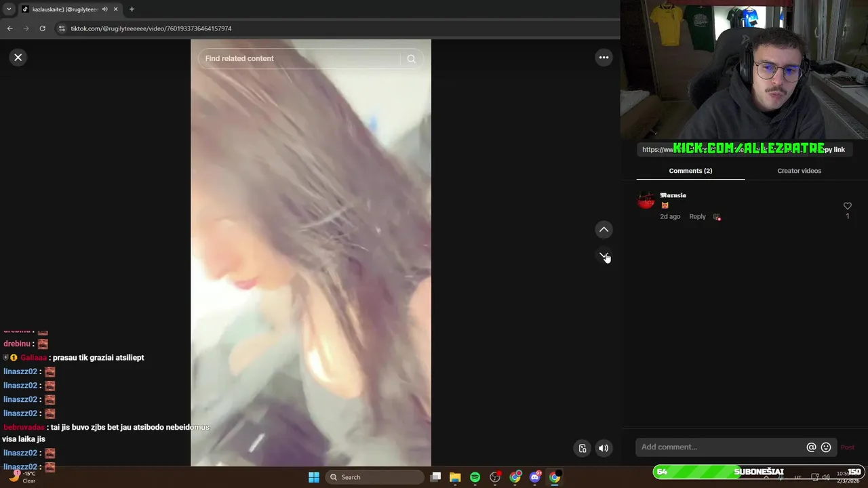
Task: Open Task View from the taskbar
Action: click(x=436, y=477)
